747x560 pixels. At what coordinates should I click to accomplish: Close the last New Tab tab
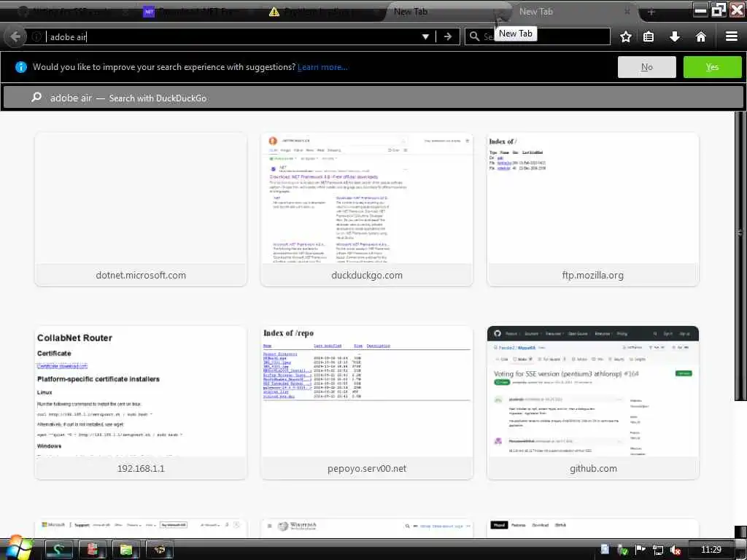(x=627, y=12)
